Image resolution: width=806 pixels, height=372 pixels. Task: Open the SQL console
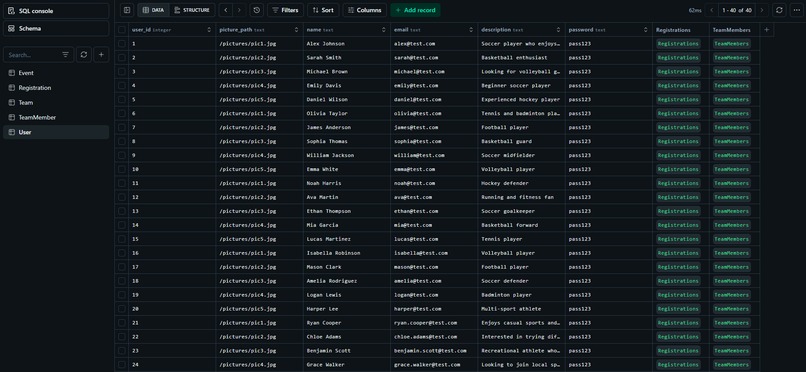[x=56, y=11]
